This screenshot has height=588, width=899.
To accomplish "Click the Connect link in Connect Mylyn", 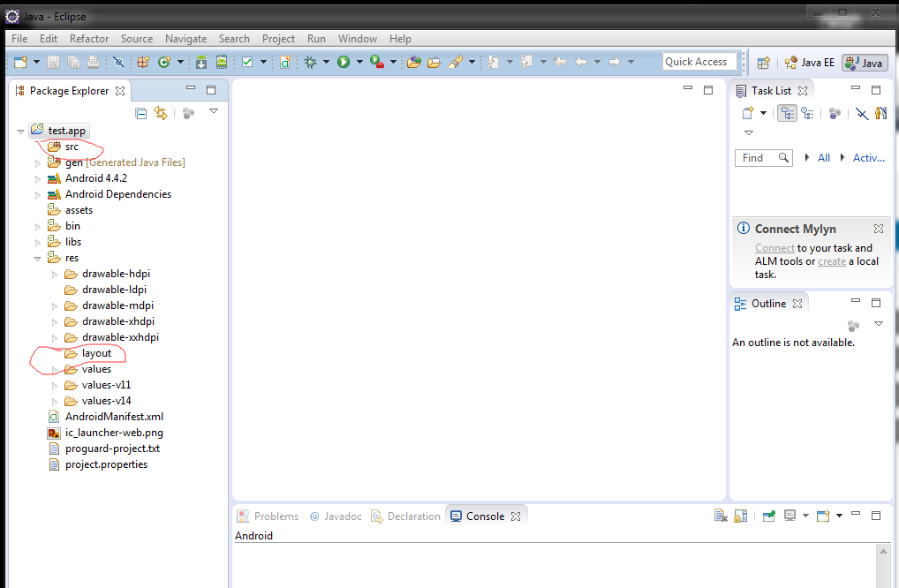I will (774, 248).
